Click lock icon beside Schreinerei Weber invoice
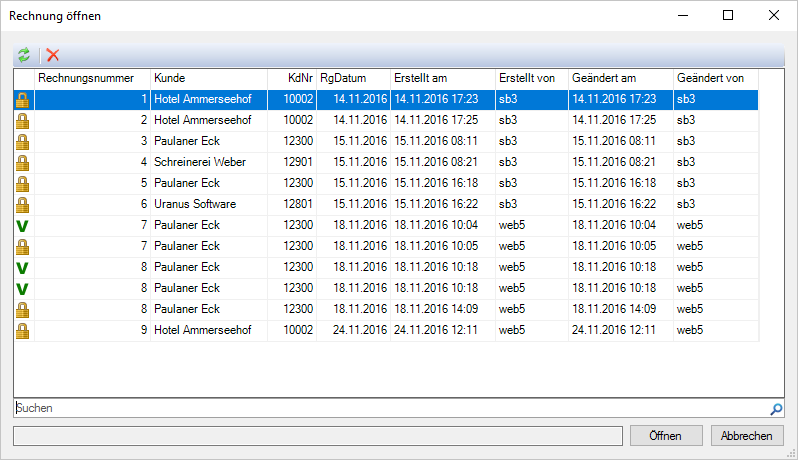This screenshot has width=798, height=460. click(23, 162)
